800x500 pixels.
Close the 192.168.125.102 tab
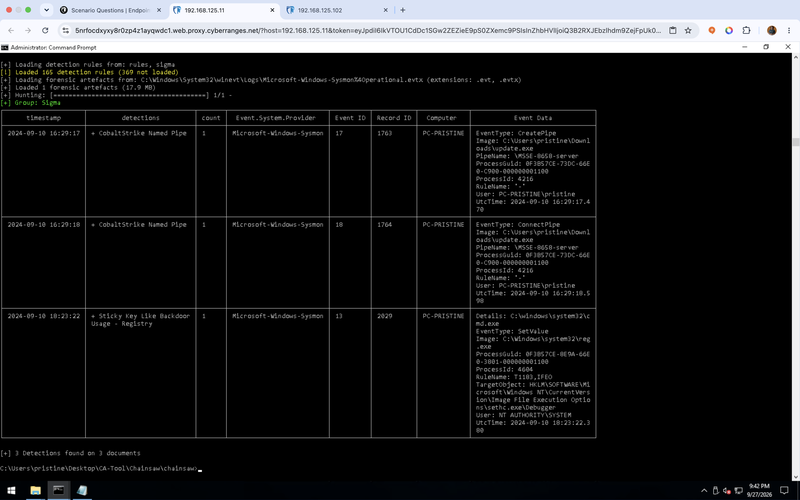pos(385,10)
